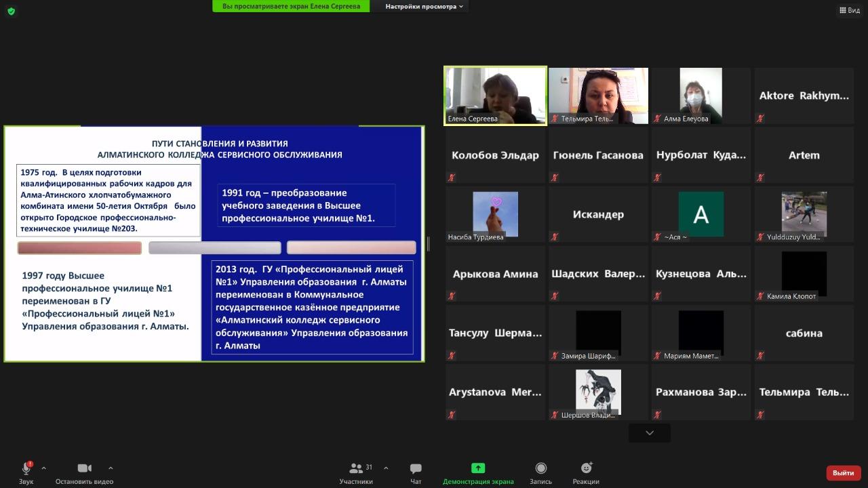
Task: Toggle the microphone Звук button
Action: point(26,468)
